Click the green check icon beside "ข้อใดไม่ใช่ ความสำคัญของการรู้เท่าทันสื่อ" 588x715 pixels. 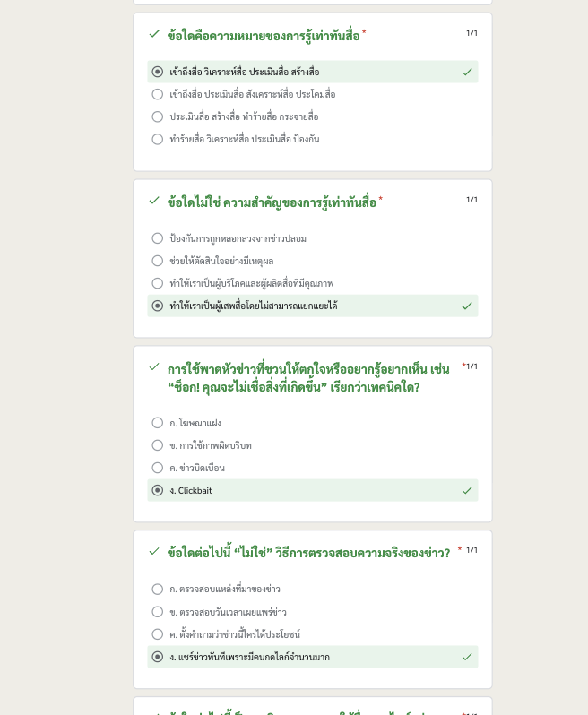tap(154, 200)
